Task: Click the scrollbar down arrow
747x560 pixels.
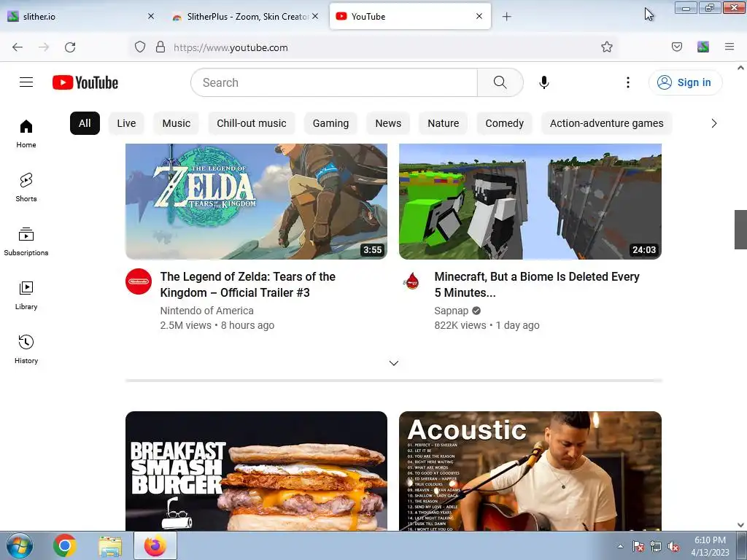Action: click(740, 525)
